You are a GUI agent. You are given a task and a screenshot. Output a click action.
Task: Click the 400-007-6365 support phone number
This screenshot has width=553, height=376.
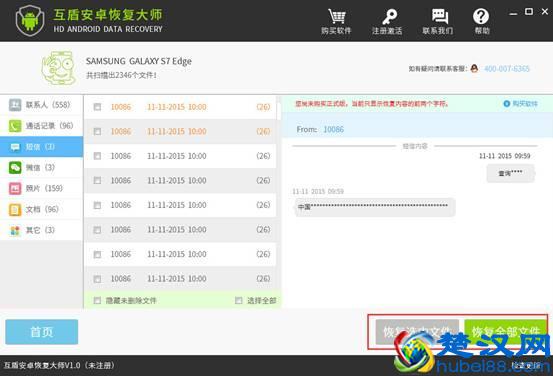pyautogui.click(x=507, y=68)
